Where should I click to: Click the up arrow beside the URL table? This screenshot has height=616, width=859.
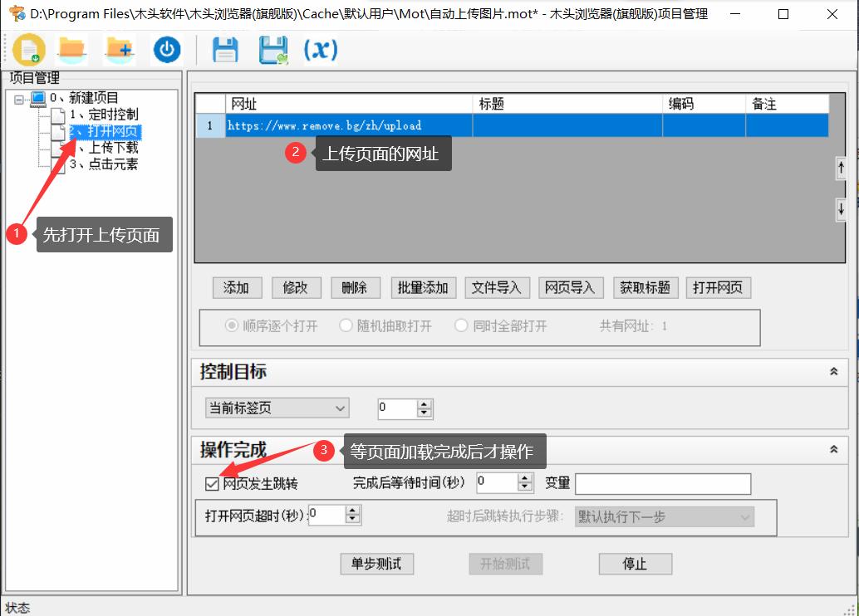tap(841, 168)
